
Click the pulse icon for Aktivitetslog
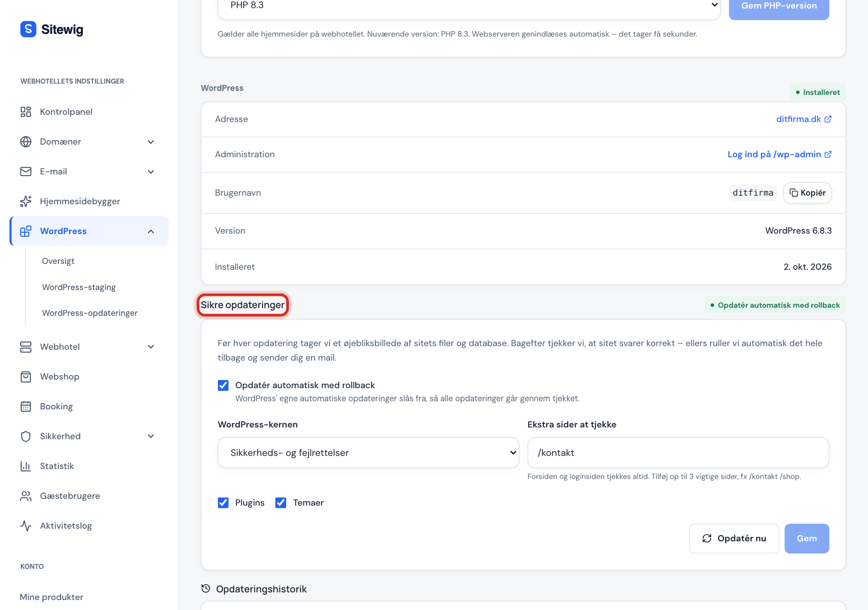pyautogui.click(x=26, y=526)
